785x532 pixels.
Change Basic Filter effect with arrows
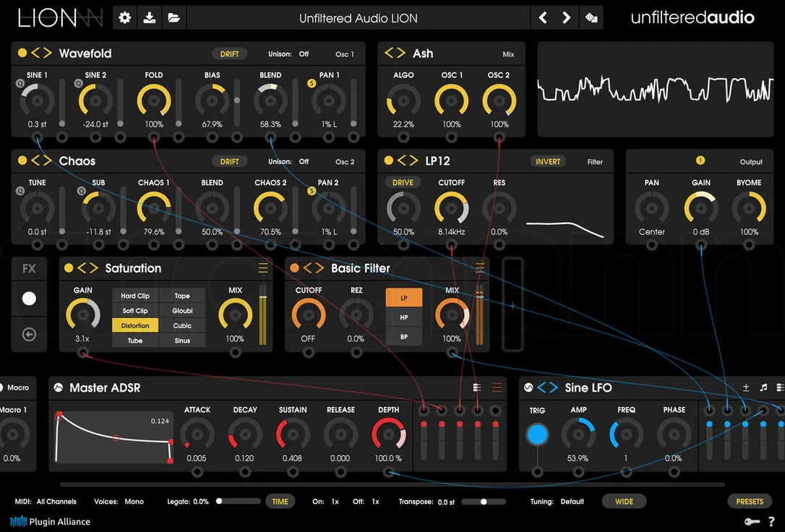(314, 267)
